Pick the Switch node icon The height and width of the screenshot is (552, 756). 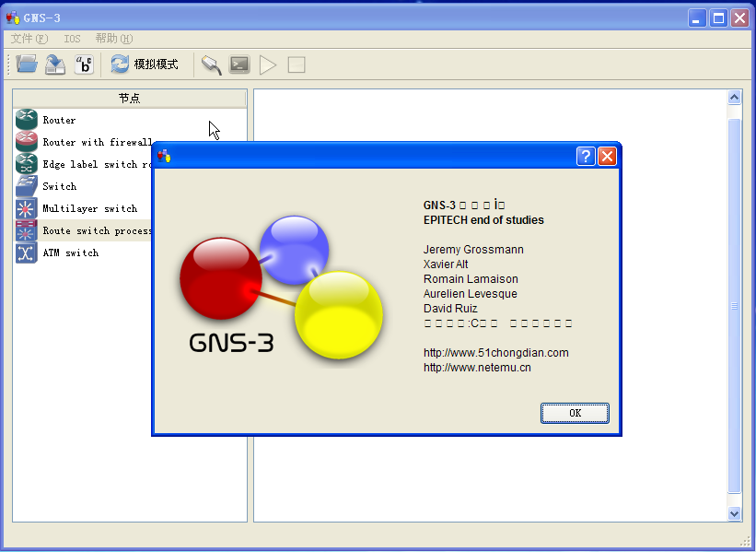click(x=25, y=186)
